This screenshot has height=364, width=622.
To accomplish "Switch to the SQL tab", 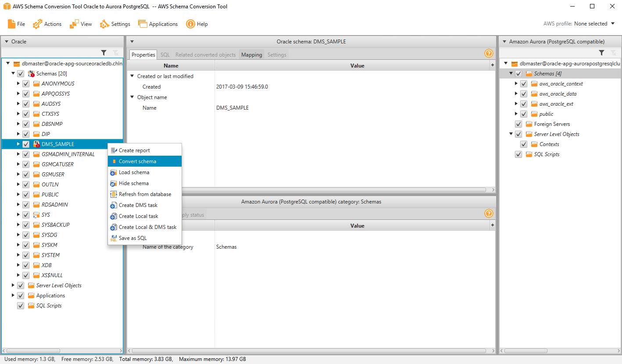I will tap(165, 55).
